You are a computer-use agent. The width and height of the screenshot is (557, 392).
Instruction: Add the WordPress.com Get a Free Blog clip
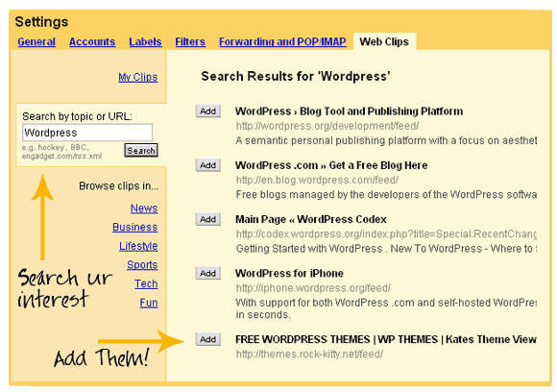[x=208, y=165]
